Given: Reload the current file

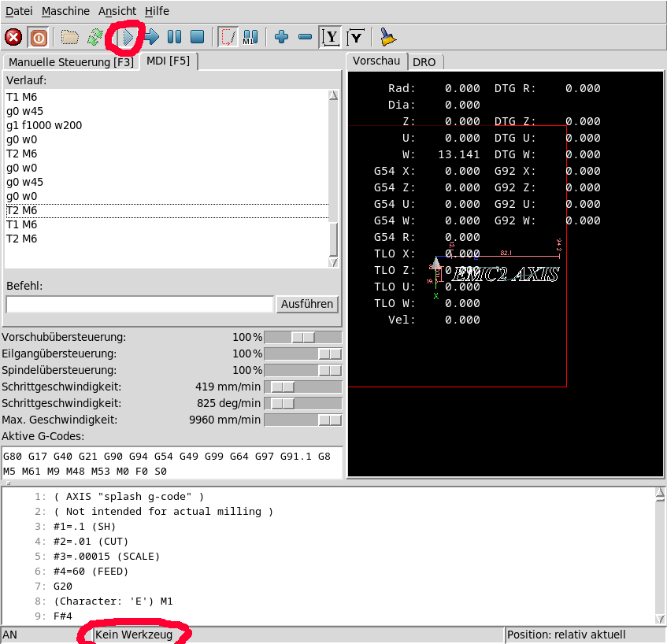Looking at the screenshot, I should [94, 38].
